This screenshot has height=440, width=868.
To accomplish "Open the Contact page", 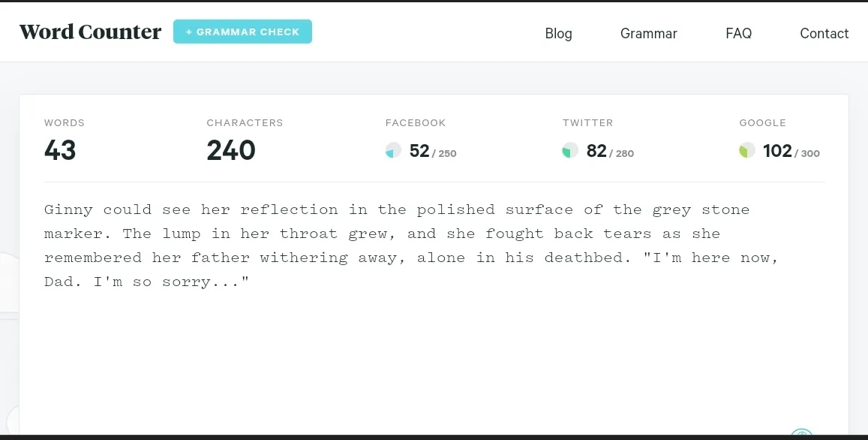I will tap(824, 34).
